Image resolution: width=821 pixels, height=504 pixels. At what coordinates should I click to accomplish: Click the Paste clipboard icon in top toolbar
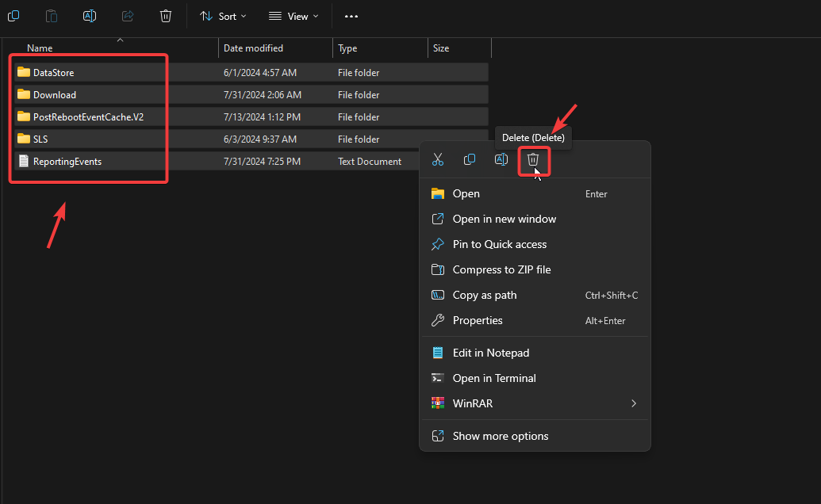(52, 16)
